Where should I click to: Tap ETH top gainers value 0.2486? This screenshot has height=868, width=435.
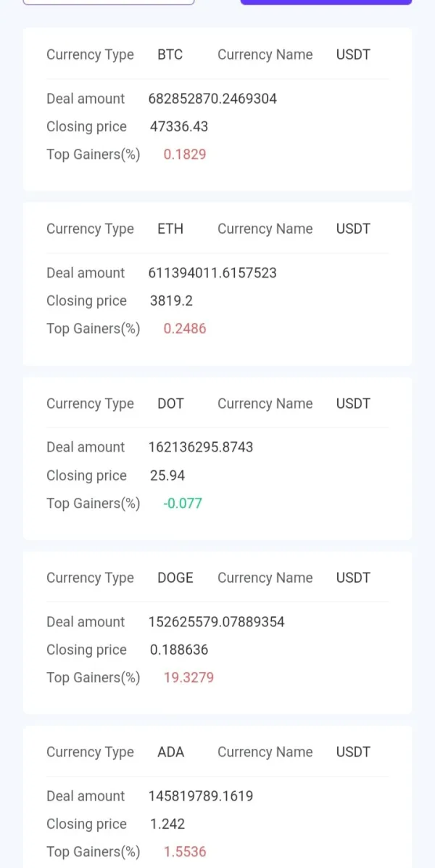click(x=185, y=328)
